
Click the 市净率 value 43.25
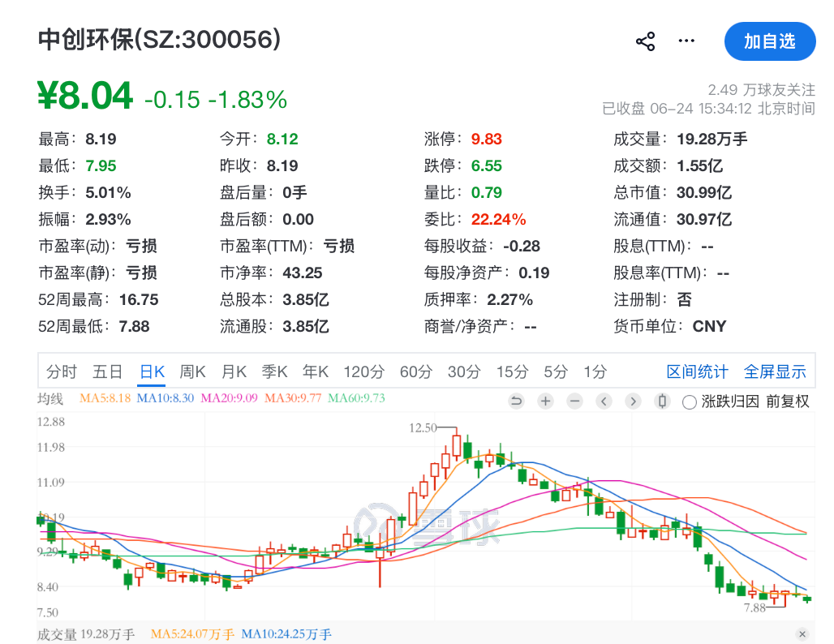[302, 273]
